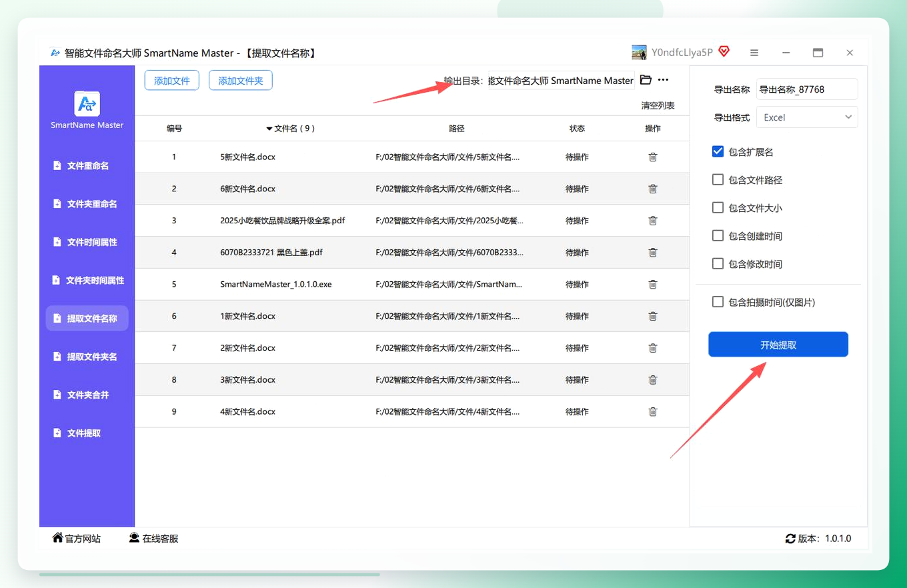Toggle the 包含扩展名 checkbox
This screenshot has height=588, width=907.
[x=718, y=151]
